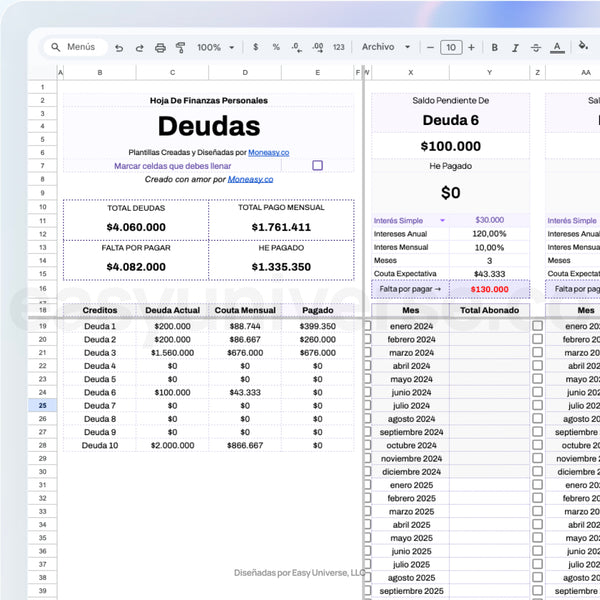Expand the Interés Simple dropdown for Deuda 6
The height and width of the screenshot is (600, 600).
(443, 220)
